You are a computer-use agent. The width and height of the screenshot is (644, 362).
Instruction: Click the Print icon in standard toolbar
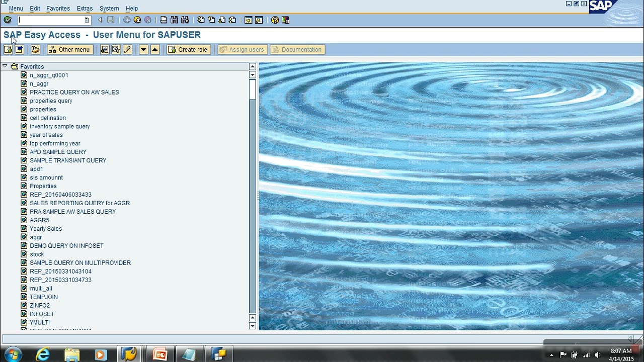pyautogui.click(x=164, y=20)
